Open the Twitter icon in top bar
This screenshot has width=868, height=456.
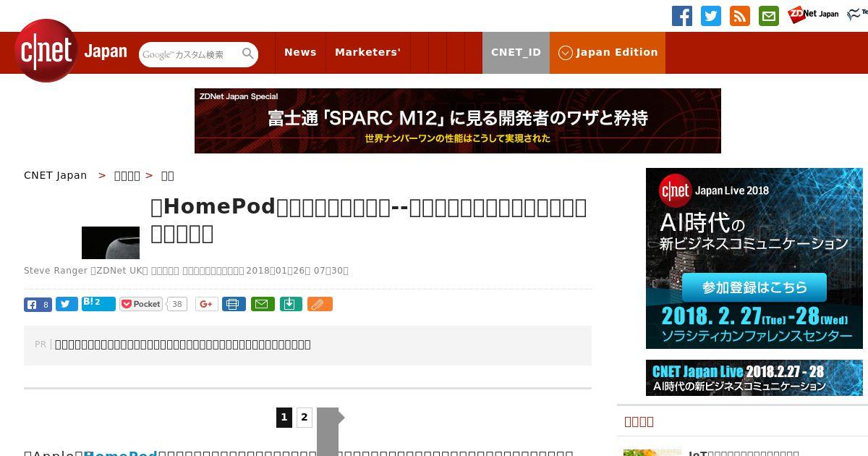(x=711, y=16)
